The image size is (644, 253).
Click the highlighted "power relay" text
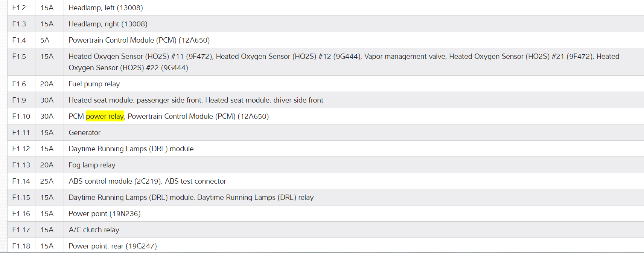[x=105, y=117]
